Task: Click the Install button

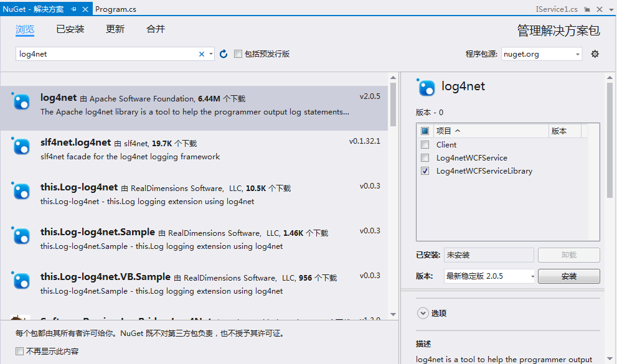Action: [568, 276]
